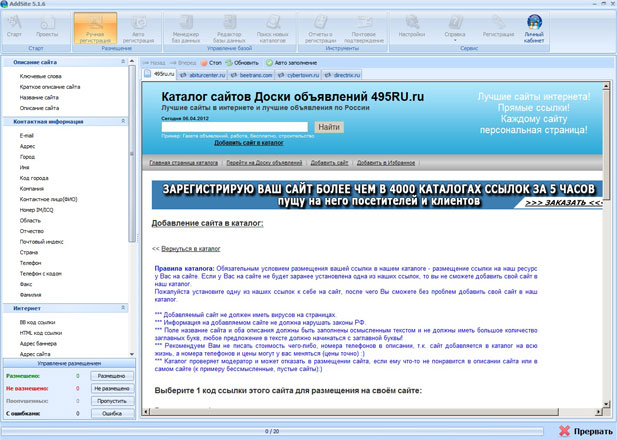Select Ручная регистрация ribbon button
The width and height of the screenshot is (617, 440).
tap(95, 28)
